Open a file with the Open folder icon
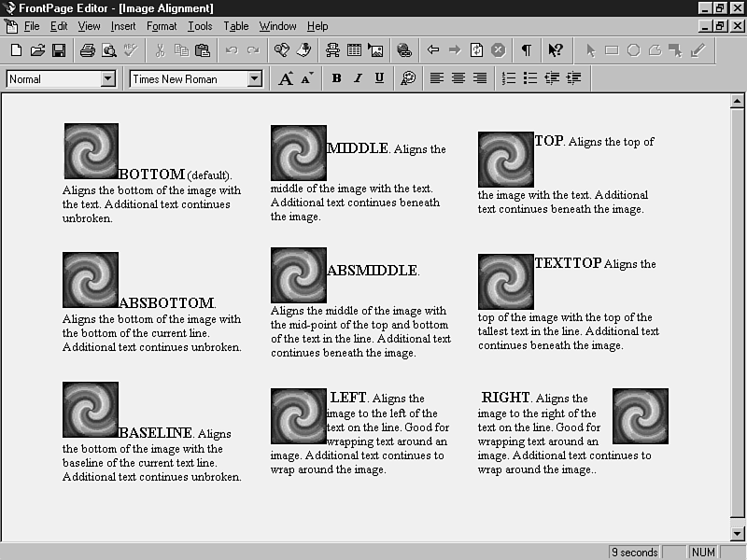The height and width of the screenshot is (560, 747). pos(37,50)
